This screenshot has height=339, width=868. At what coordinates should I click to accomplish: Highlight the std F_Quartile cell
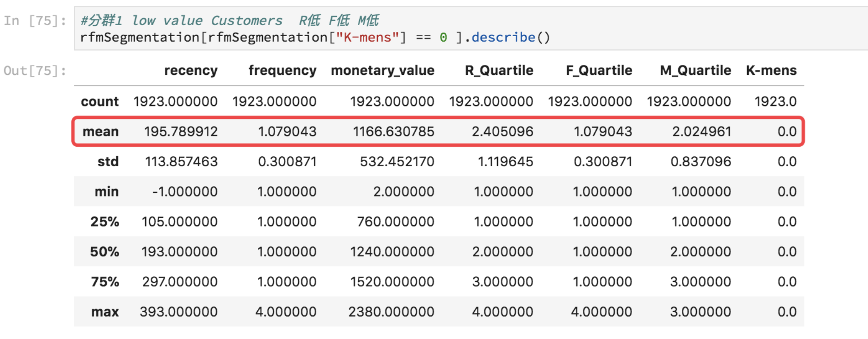coord(603,162)
